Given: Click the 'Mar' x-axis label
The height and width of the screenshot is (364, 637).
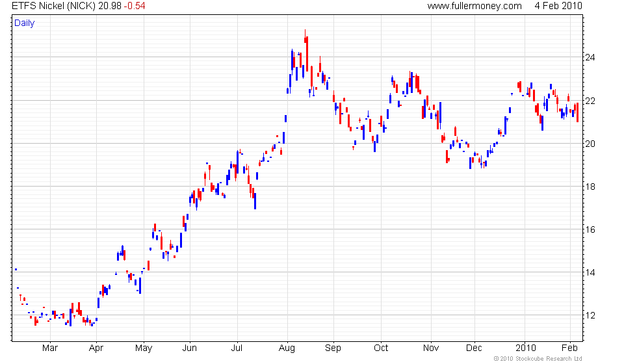Looking at the screenshot, I should (50, 348).
